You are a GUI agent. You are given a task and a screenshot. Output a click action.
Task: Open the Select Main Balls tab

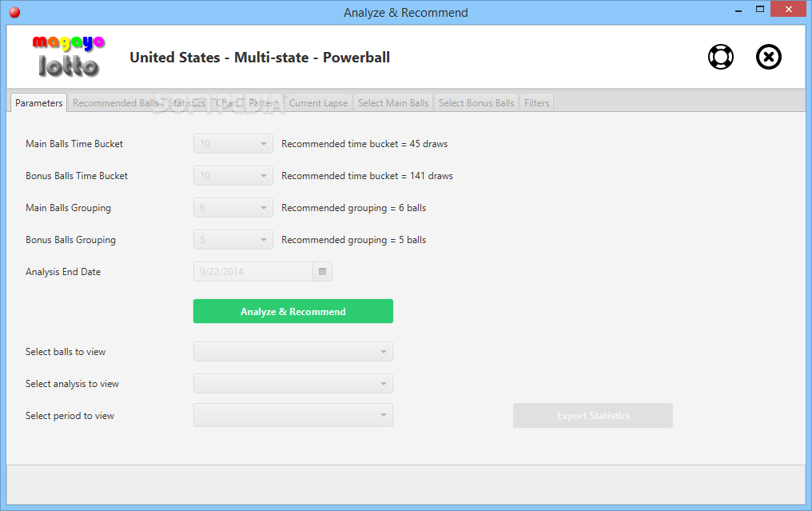tap(393, 102)
